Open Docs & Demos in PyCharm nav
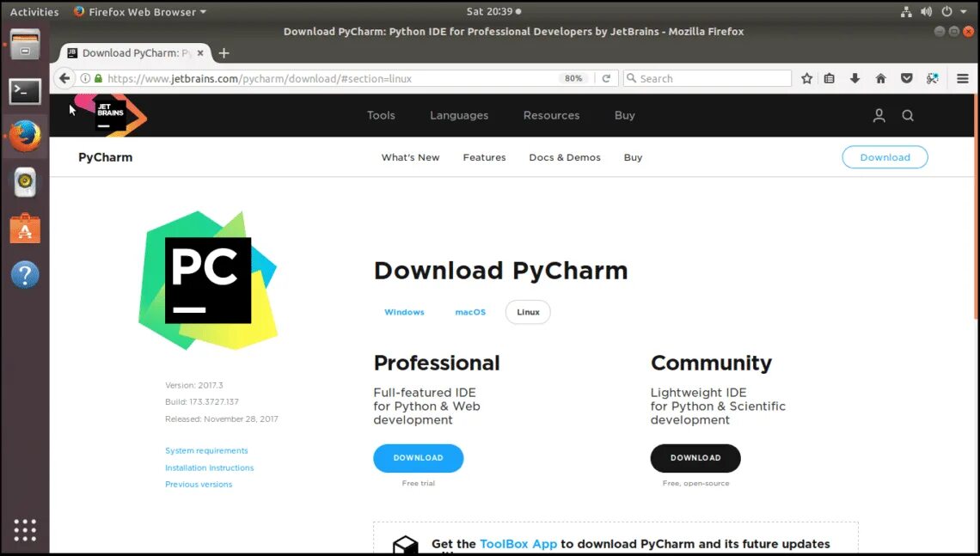 (x=565, y=157)
